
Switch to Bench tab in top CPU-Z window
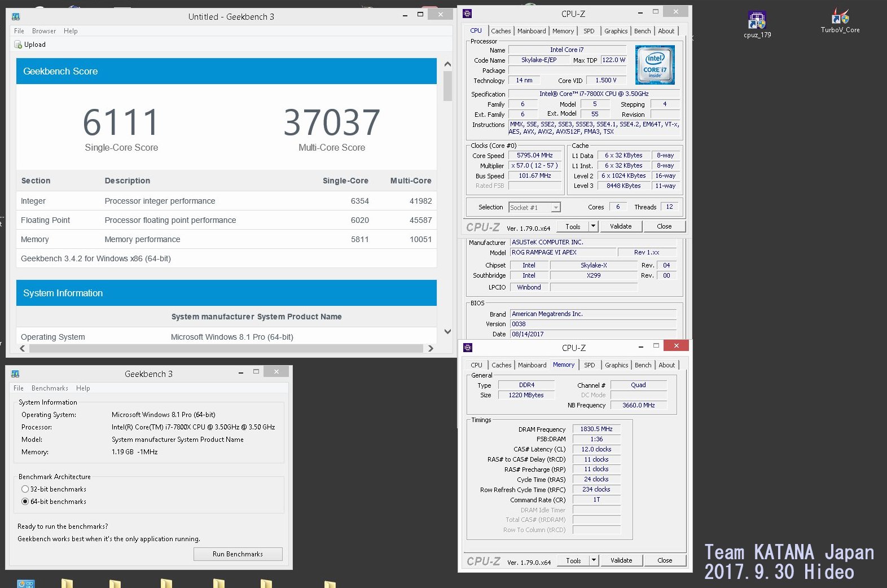tap(643, 31)
